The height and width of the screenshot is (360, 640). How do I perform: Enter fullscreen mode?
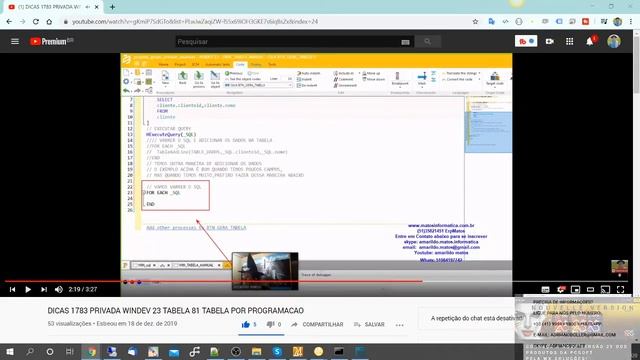(620, 289)
